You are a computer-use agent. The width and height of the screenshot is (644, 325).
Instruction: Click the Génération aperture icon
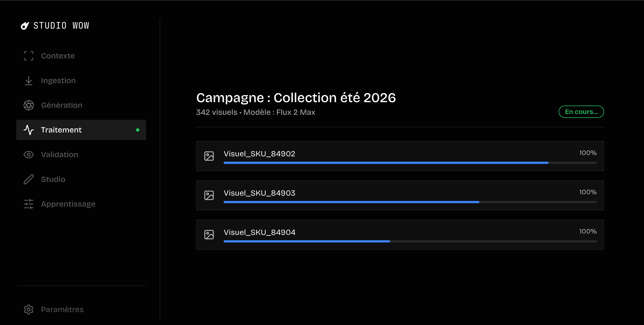(x=29, y=105)
